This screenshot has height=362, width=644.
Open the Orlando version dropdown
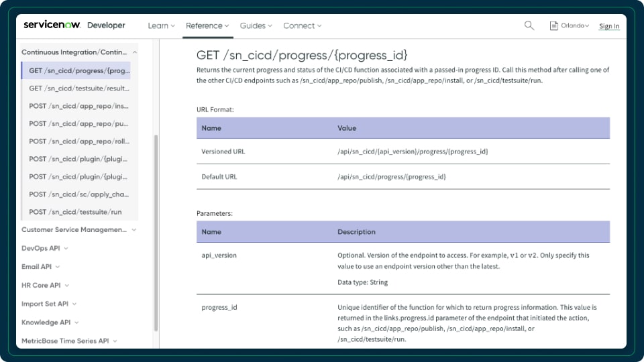pos(575,25)
